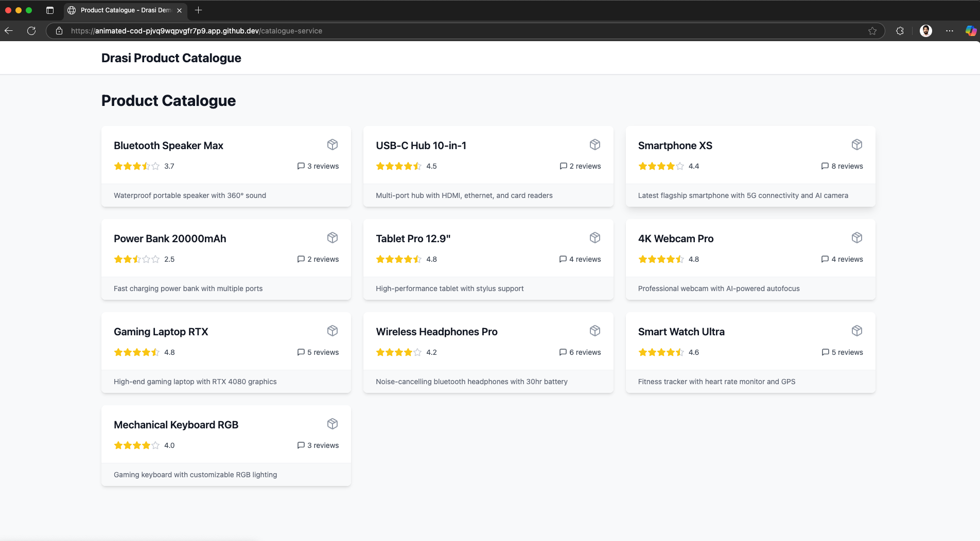
Task: Click the package icon on USB-C Hub 10-in-1
Action: pyautogui.click(x=594, y=145)
